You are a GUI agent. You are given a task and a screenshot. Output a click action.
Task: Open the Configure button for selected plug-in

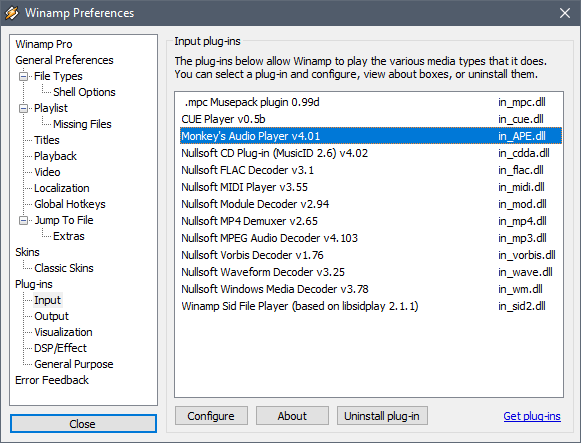211,416
